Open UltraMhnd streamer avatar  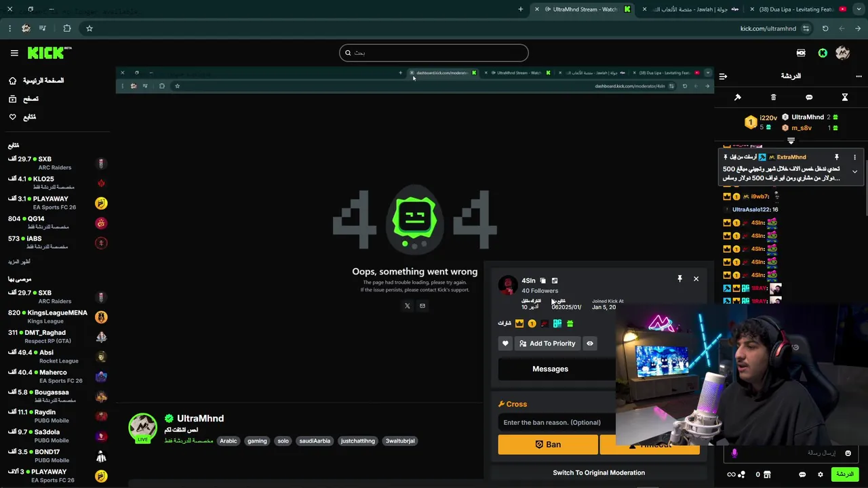coord(142,427)
